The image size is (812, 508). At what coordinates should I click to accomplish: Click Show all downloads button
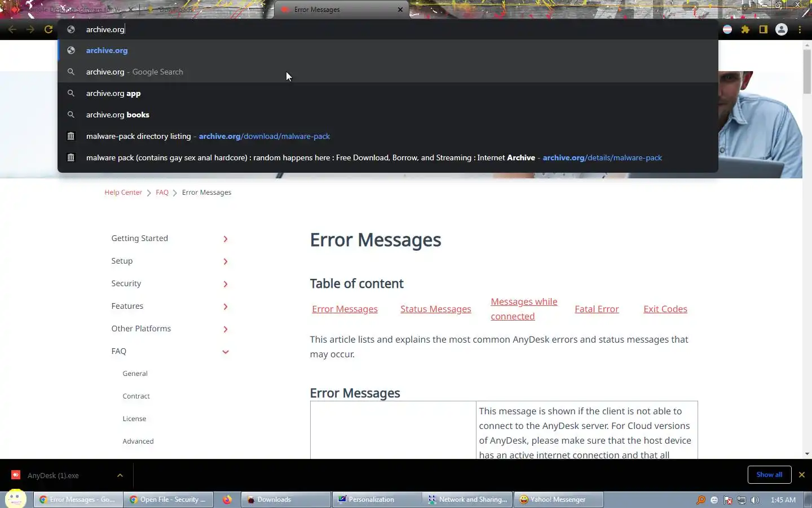[769, 475]
